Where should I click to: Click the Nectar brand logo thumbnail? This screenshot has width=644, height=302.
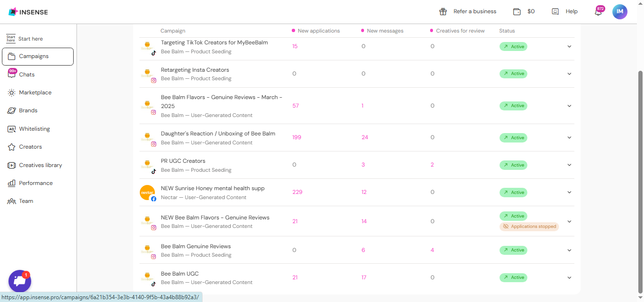(x=147, y=193)
